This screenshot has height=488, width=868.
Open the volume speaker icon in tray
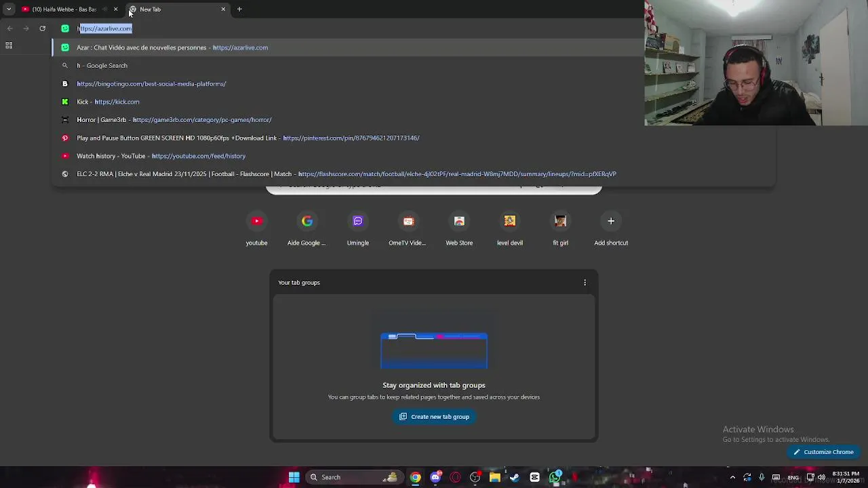click(821, 477)
